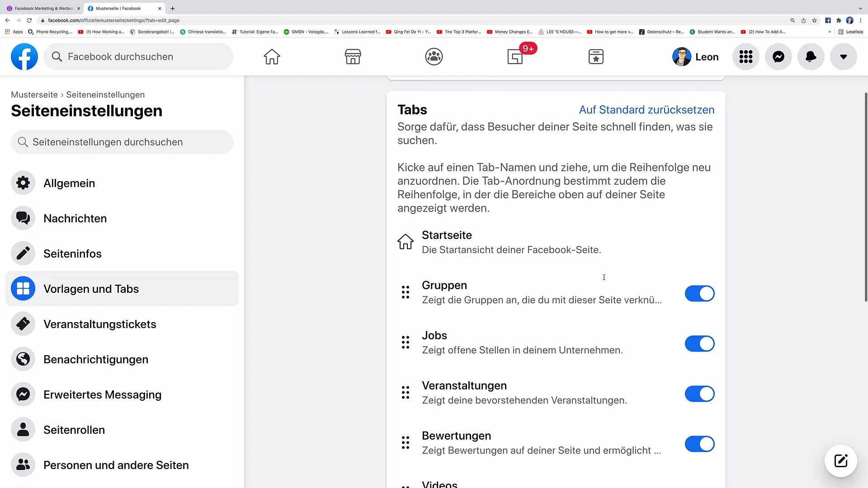868x488 pixels.
Task: Open Leon's profile
Action: coord(696,56)
